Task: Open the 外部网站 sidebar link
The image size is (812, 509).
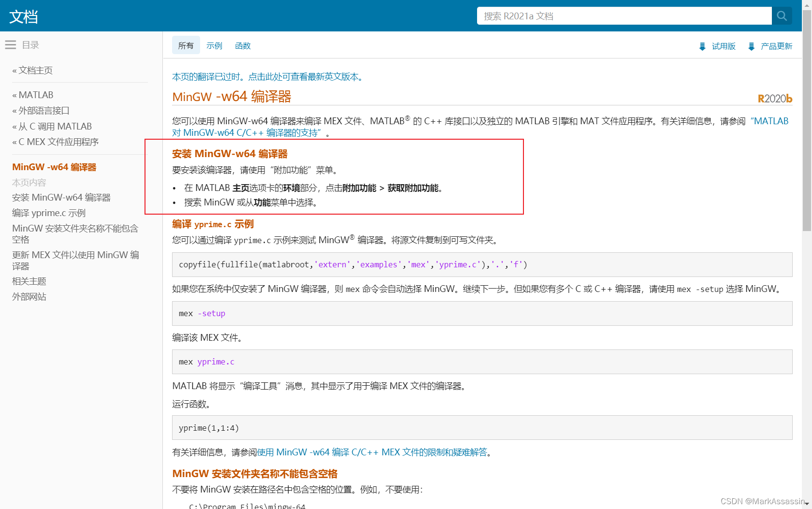Action: tap(29, 296)
